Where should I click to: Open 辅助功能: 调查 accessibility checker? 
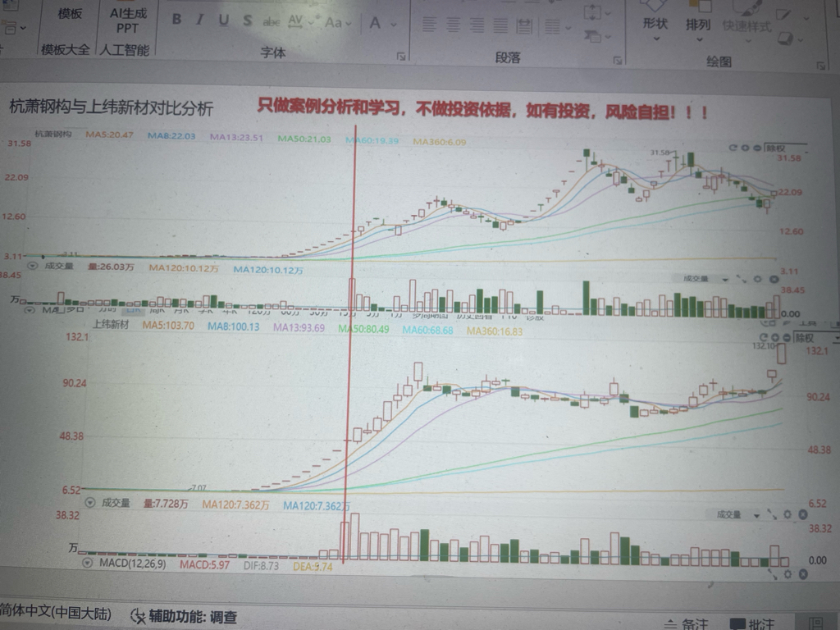click(184, 617)
